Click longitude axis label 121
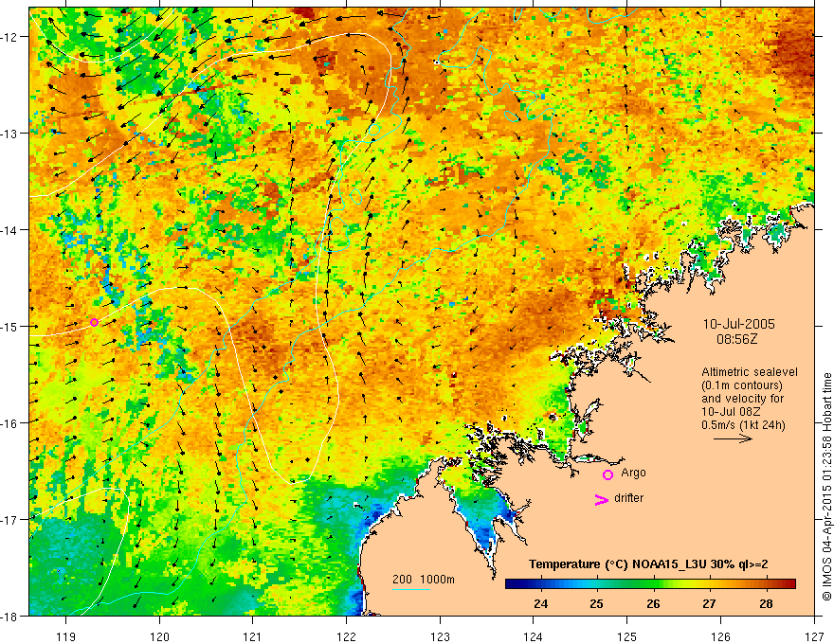Viewport: 834px width, 644px height. pos(253,637)
